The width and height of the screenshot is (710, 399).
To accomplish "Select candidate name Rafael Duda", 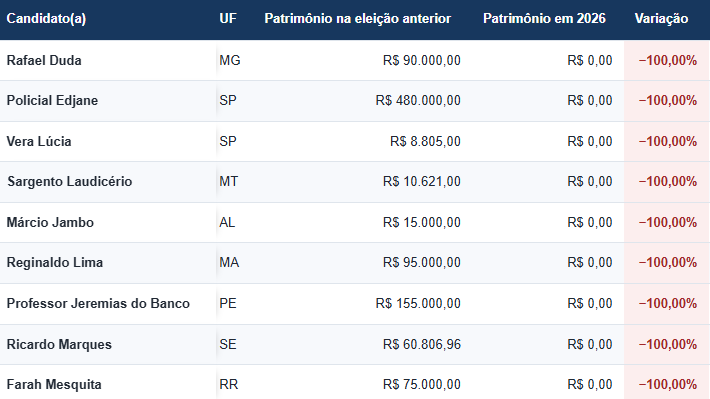I will tap(44, 60).
